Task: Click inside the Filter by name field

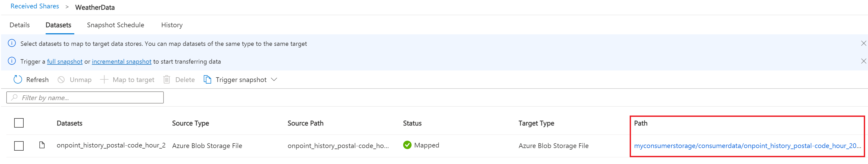Action: tap(84, 97)
